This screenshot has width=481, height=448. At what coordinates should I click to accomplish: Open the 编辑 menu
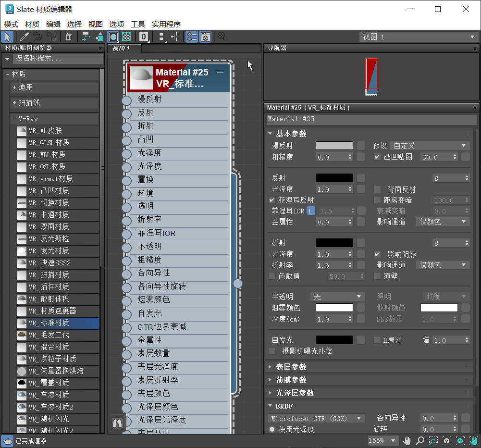click(x=53, y=24)
